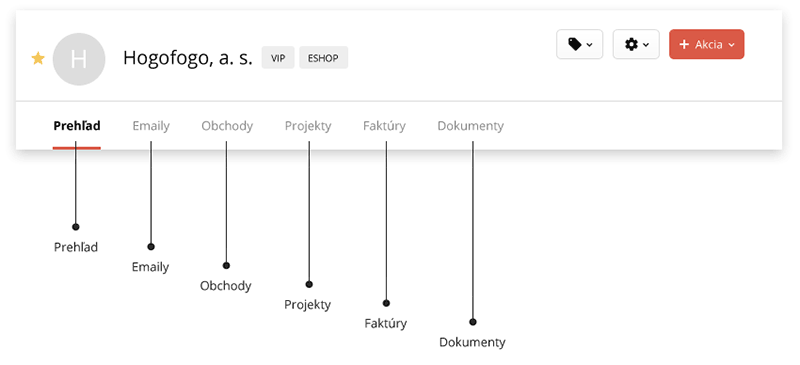The width and height of the screenshot is (800, 365).
Task: Expand the chevron beside the gear icon
Action: tap(646, 45)
